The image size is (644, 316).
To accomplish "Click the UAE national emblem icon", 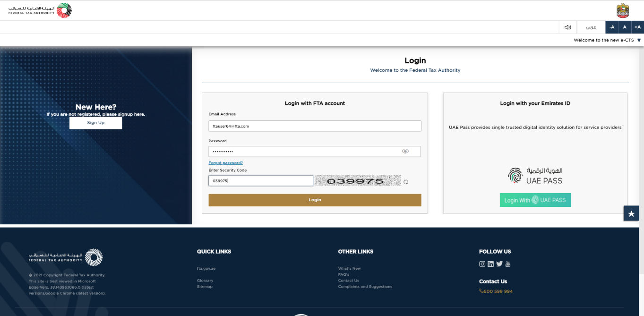I will point(623,10).
